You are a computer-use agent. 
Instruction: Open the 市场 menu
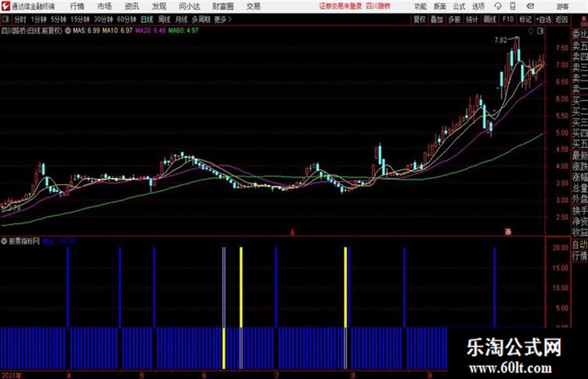[105, 6]
